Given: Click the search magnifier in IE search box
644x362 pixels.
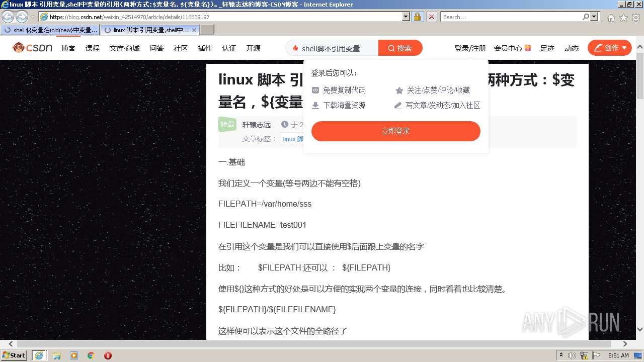Looking at the screenshot, I should (x=586, y=17).
